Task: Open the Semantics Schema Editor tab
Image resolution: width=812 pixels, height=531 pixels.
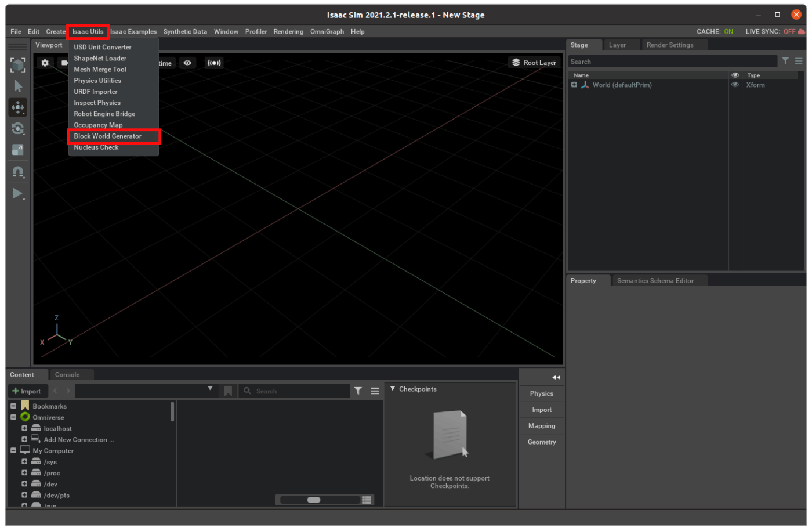Action: [x=655, y=281]
